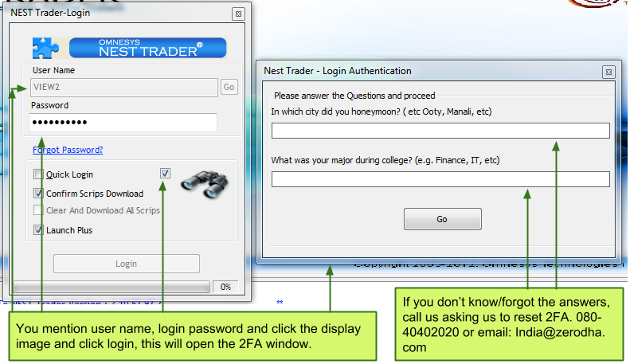The height and width of the screenshot is (364, 630).
Task: Click Go next to User Name
Action: click(x=229, y=87)
